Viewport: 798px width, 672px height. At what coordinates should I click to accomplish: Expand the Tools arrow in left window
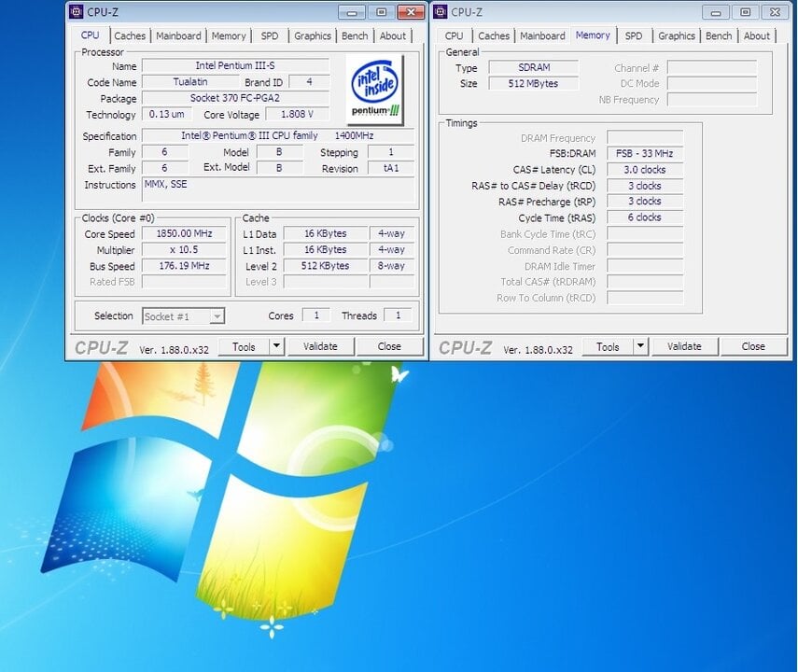click(x=276, y=346)
